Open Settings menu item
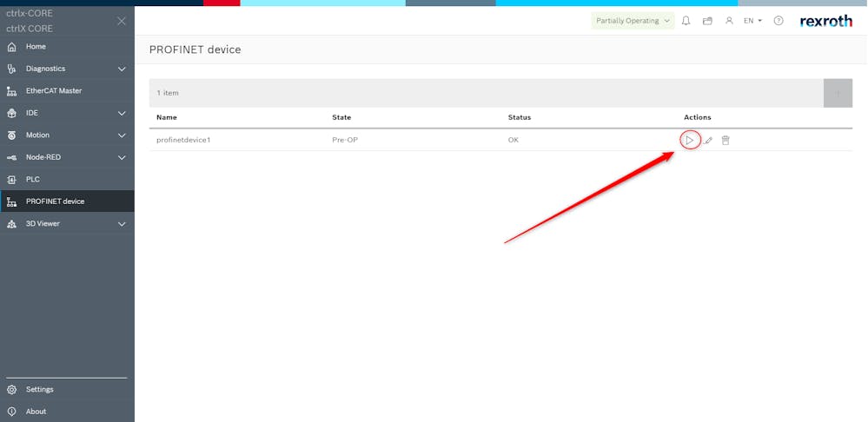 (67, 389)
